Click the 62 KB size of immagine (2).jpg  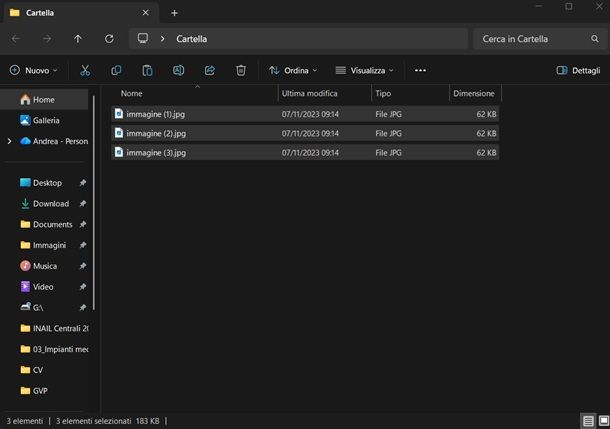coord(486,133)
